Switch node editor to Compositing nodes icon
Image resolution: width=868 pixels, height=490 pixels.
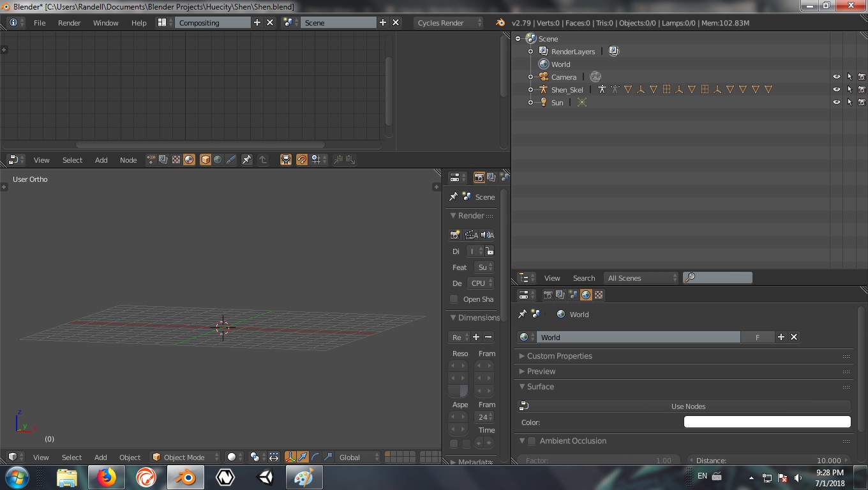coord(163,160)
